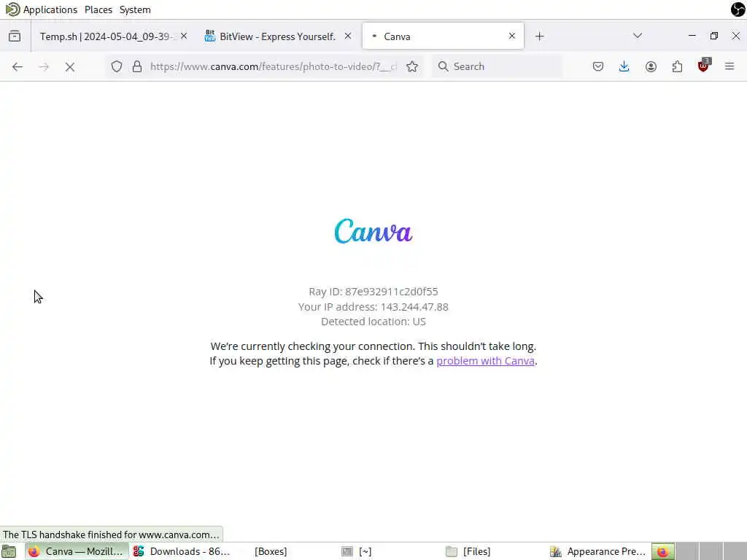Open the tracking protection shield icon
The height and width of the screenshot is (560, 747).
click(117, 66)
